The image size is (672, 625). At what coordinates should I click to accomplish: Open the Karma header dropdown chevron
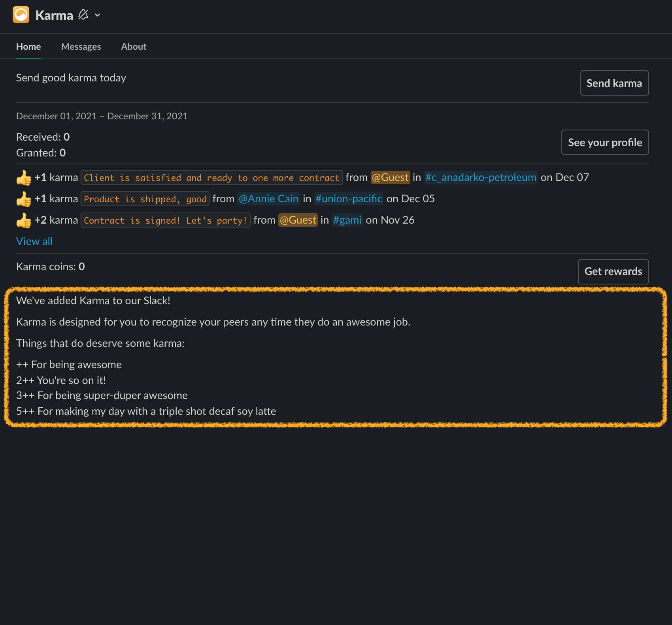point(97,15)
